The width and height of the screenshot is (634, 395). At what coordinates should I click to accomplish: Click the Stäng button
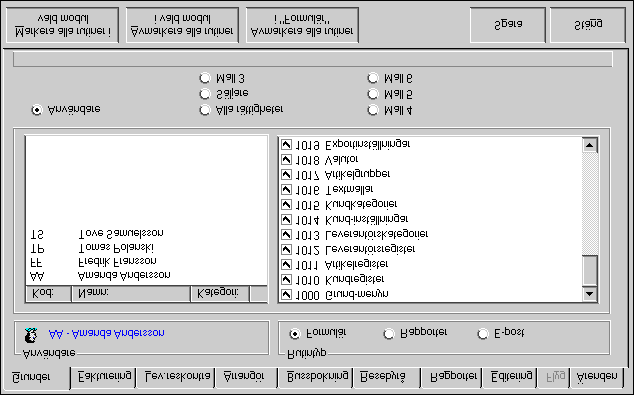[x=588, y=25]
